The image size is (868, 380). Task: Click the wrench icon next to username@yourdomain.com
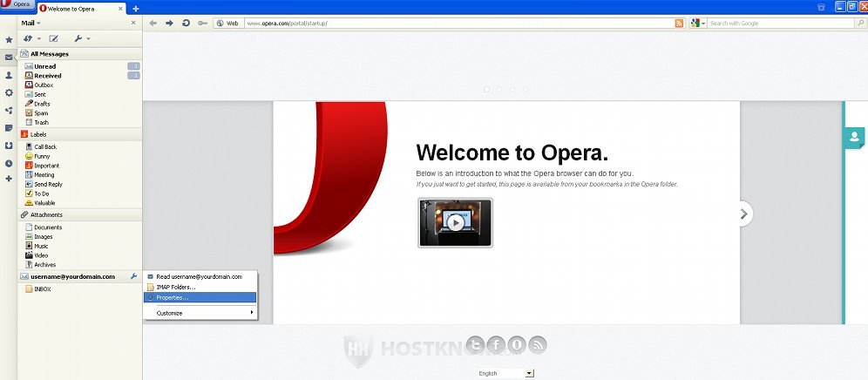pyautogui.click(x=133, y=276)
